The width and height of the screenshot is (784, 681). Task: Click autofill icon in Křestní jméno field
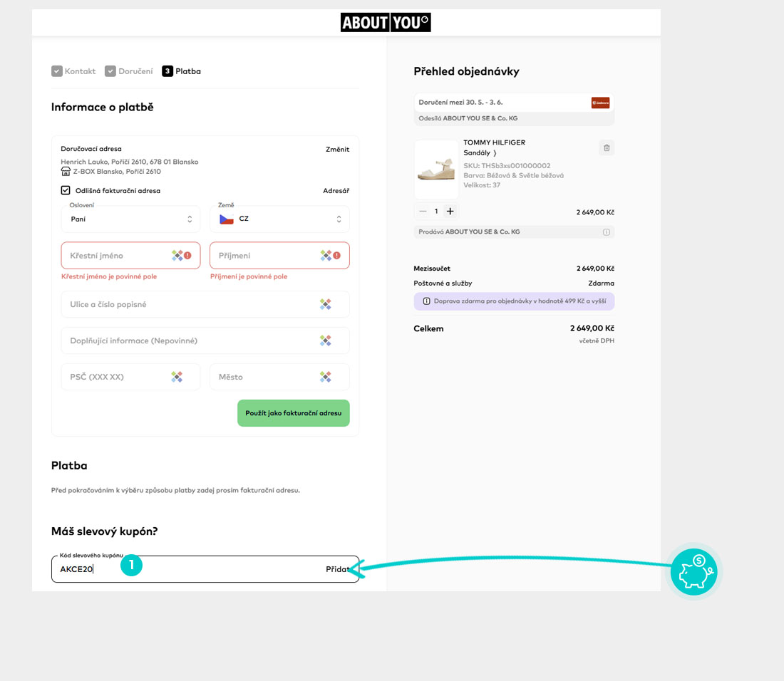pyautogui.click(x=177, y=255)
